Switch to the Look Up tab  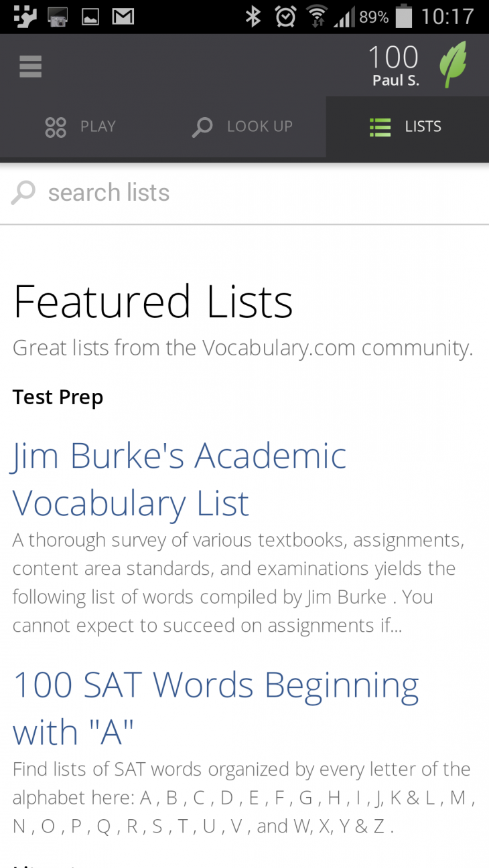(x=243, y=126)
